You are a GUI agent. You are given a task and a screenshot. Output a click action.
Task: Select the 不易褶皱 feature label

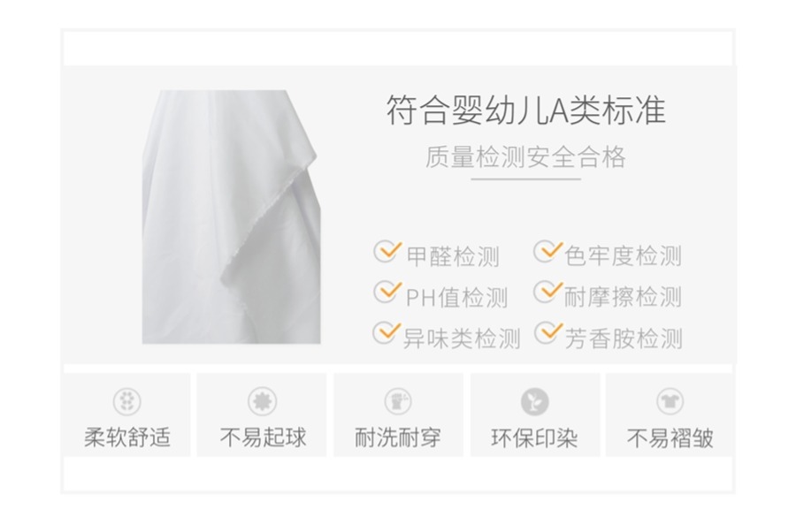tap(670, 437)
